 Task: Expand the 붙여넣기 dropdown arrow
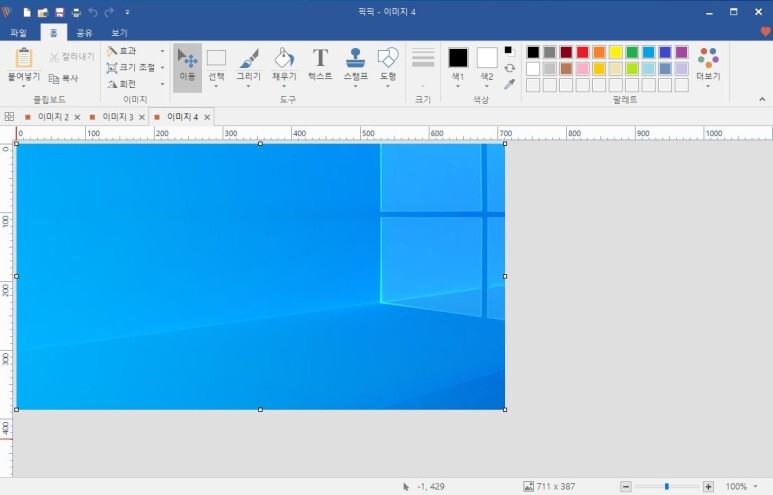pos(23,86)
